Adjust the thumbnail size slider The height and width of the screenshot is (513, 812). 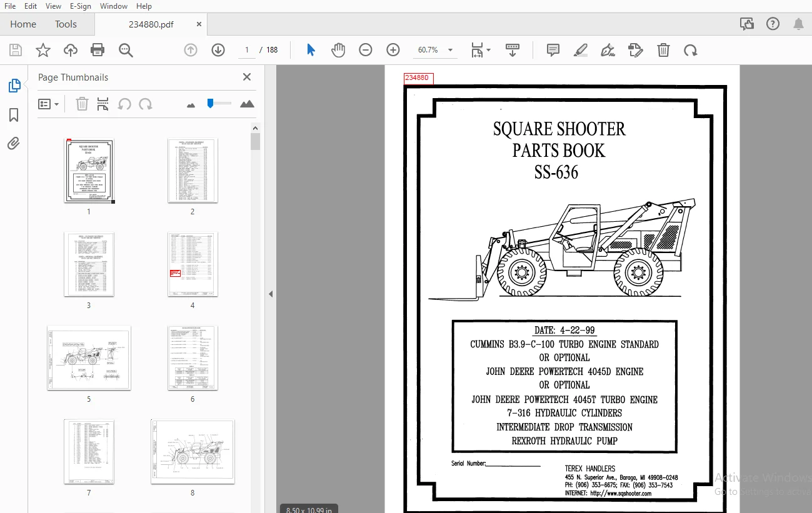211,103
